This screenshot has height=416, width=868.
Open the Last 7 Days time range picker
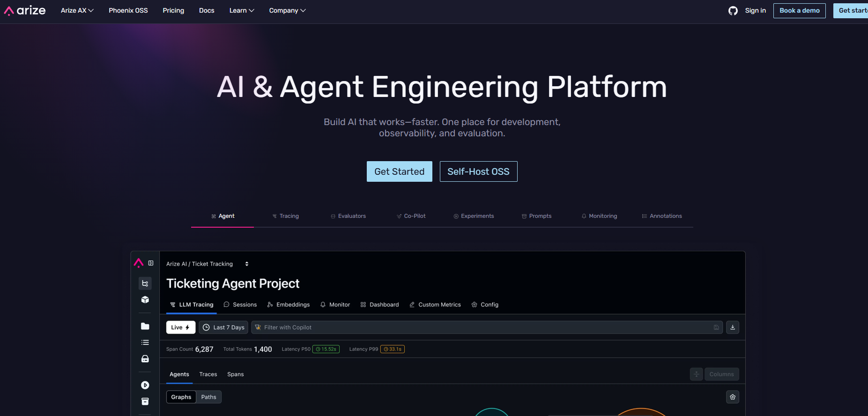(223, 327)
